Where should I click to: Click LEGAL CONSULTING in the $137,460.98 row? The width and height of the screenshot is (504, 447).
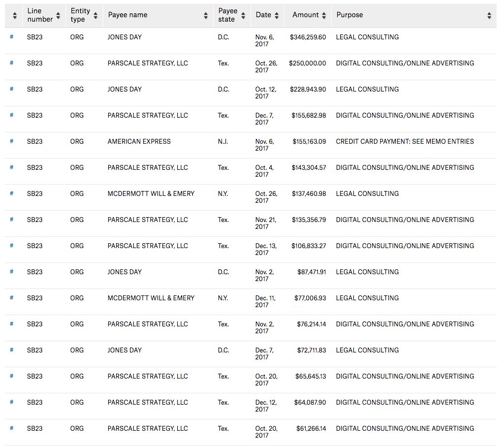pos(367,193)
